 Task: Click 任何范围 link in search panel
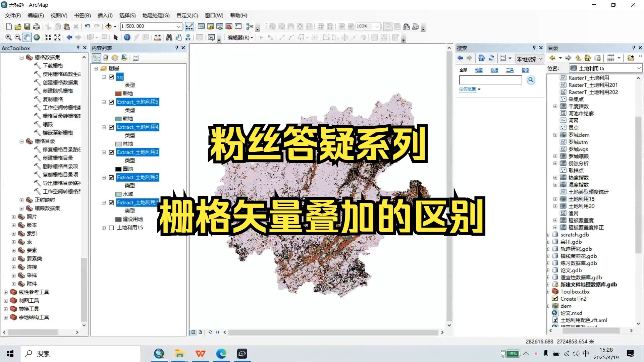click(x=468, y=89)
